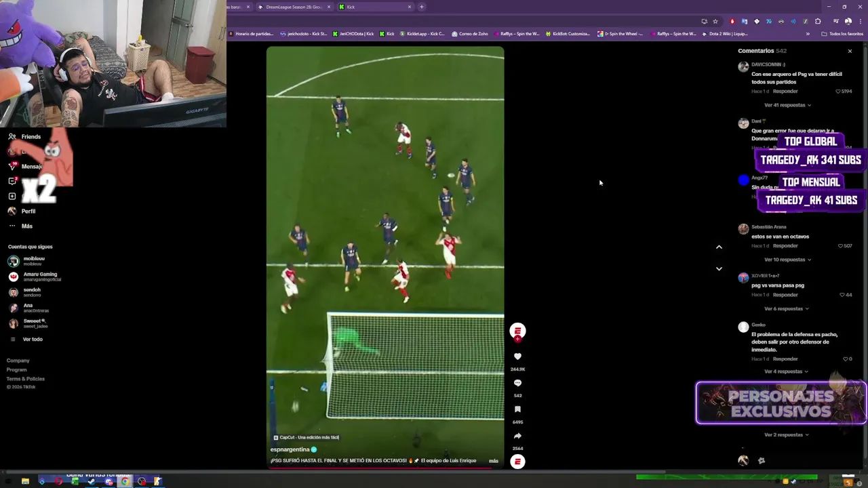Click the PERSONAJES EXCLUSIVOS banner
The width and height of the screenshot is (868, 488).
[x=781, y=403]
